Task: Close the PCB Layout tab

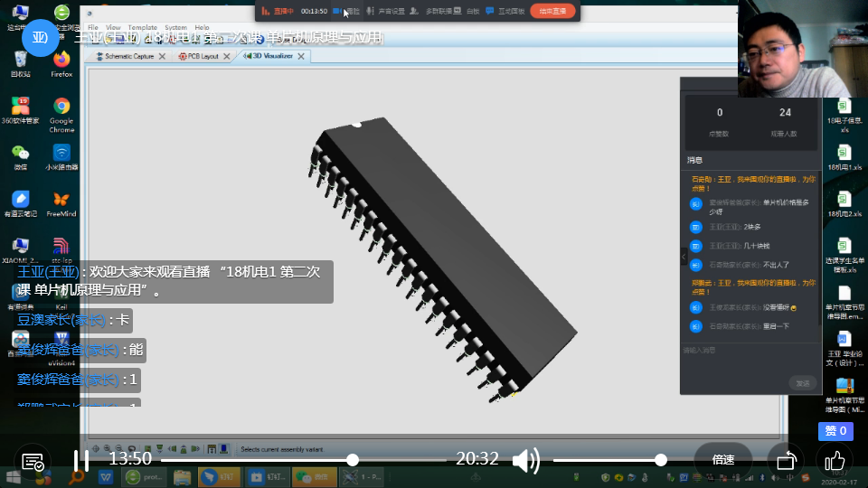Action: tap(227, 56)
